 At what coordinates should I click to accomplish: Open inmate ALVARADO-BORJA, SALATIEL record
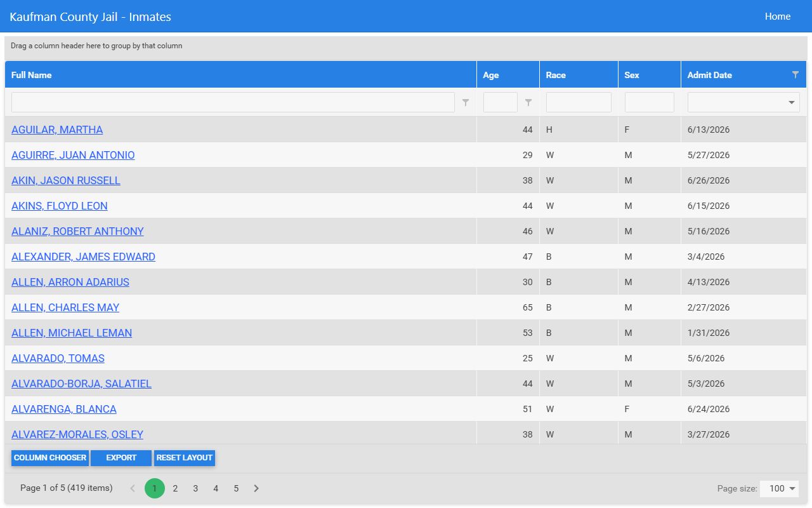81,384
